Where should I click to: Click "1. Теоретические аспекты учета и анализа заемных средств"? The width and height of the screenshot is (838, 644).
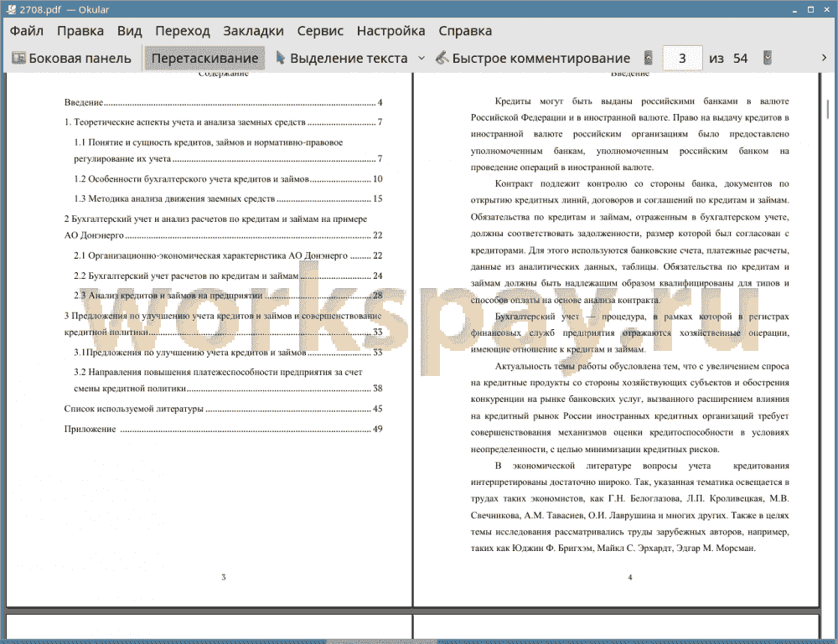tap(223, 122)
